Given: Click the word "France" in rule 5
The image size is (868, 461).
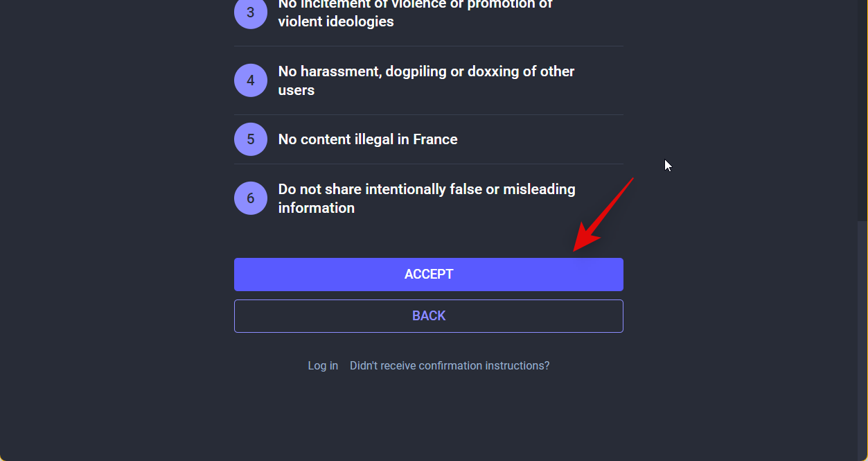Looking at the screenshot, I should [435, 139].
